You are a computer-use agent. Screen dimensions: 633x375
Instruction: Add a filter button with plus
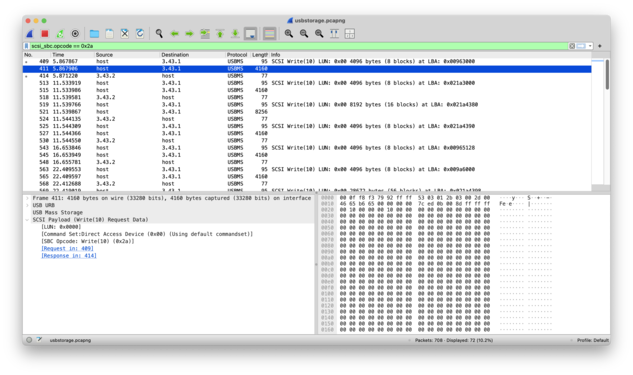(600, 46)
